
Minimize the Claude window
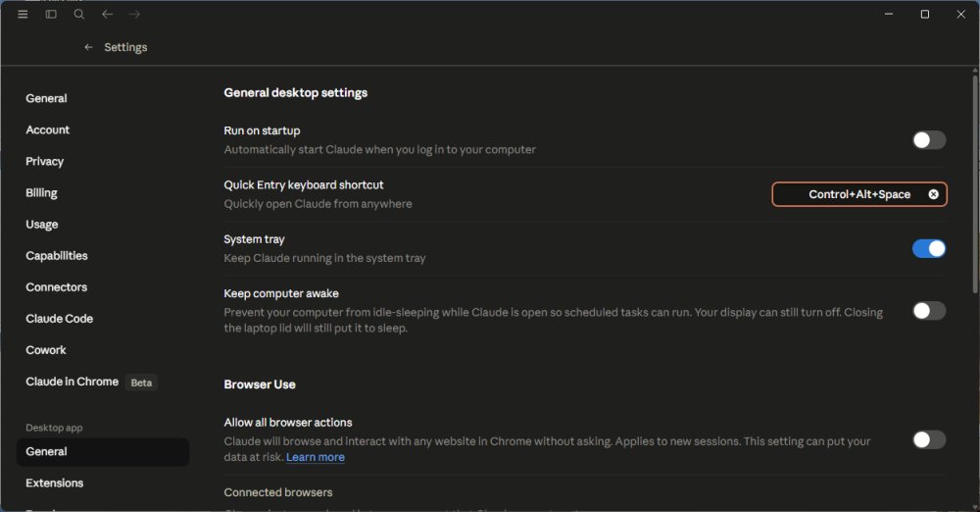tap(889, 14)
